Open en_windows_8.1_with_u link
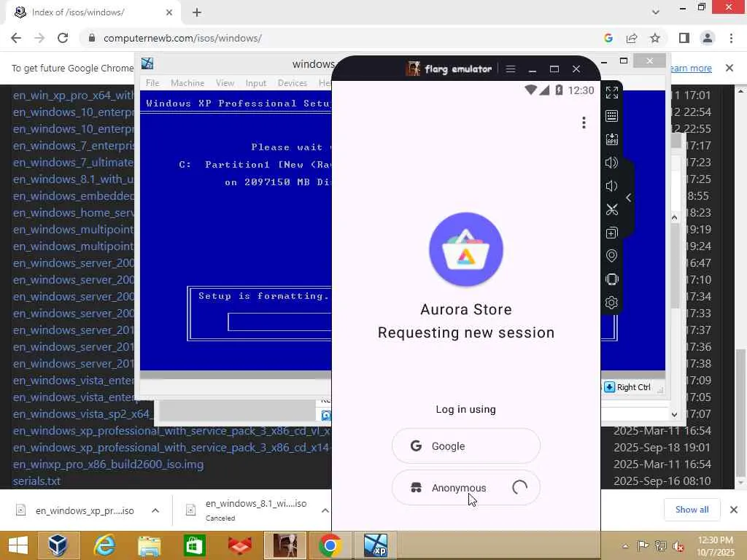The height and width of the screenshot is (560, 747). click(74, 179)
